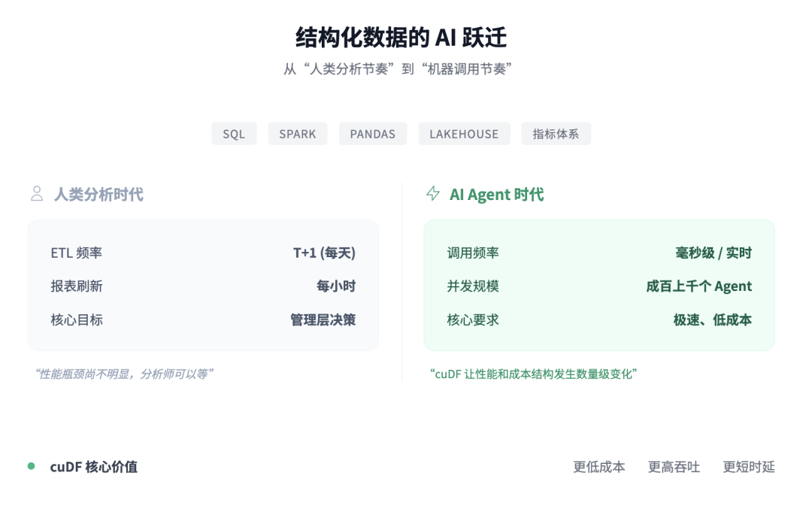
Task: Click the T+1 (每天) value
Action: point(324,253)
